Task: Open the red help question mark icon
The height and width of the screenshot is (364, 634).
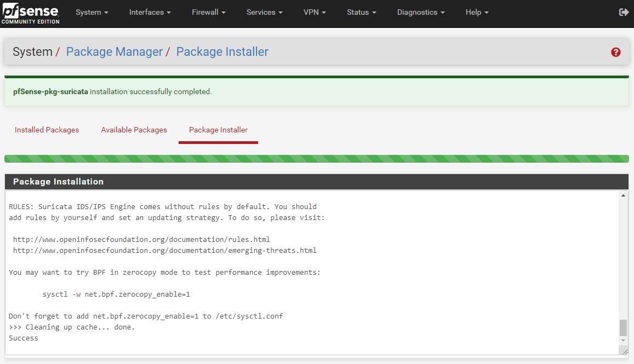Action: click(x=615, y=52)
